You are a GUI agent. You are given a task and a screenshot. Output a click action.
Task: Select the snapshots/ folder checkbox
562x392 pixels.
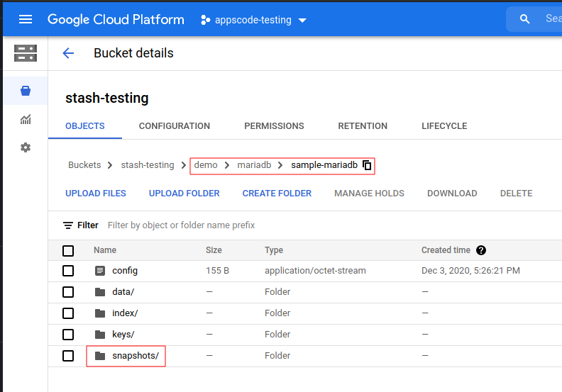(68, 356)
